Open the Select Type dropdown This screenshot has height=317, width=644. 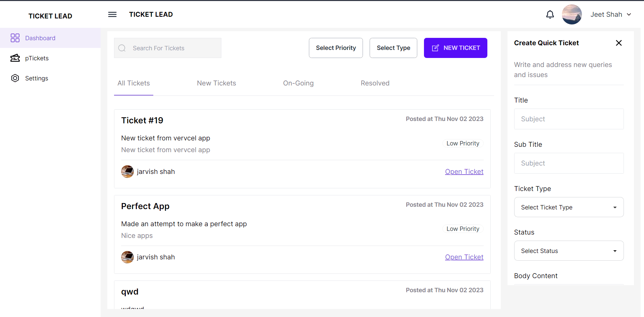[x=393, y=48]
